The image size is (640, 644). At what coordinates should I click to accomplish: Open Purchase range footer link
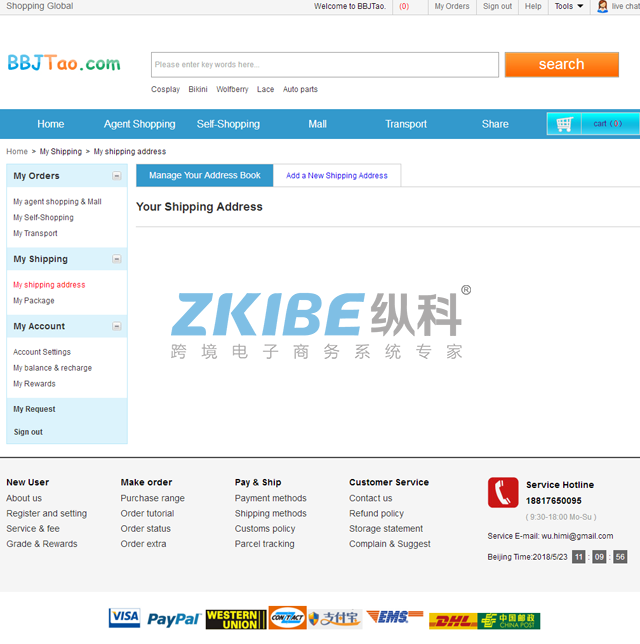[152, 498]
